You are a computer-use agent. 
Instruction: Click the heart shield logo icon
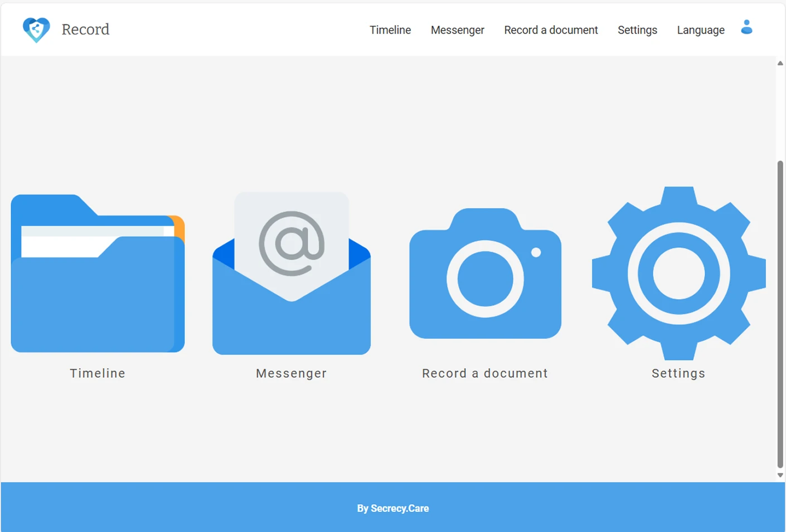(36, 30)
